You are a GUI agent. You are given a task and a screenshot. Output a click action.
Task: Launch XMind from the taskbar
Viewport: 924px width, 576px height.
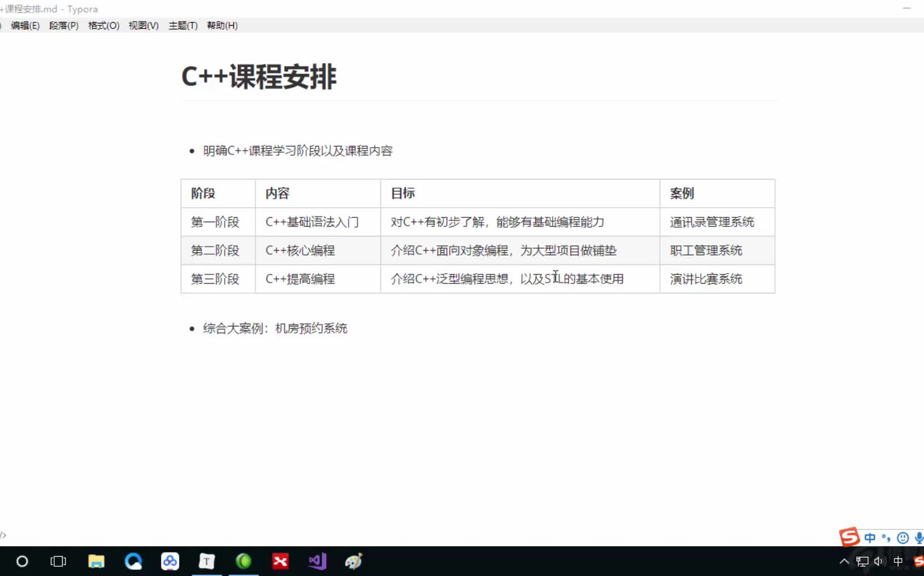pos(280,562)
